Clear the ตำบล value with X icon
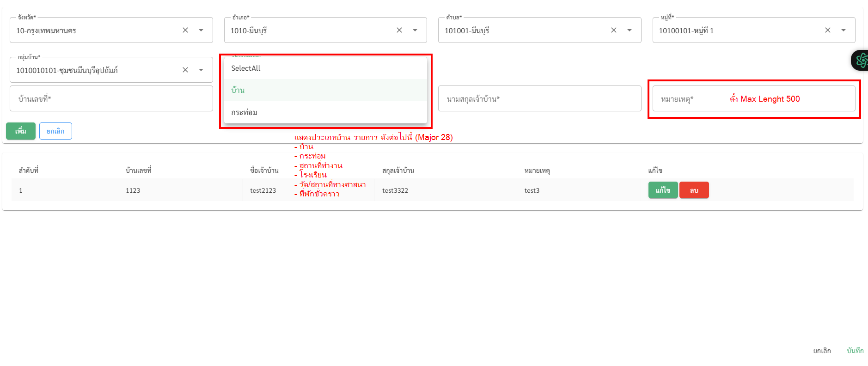This screenshot has width=868, height=366. 614,30
